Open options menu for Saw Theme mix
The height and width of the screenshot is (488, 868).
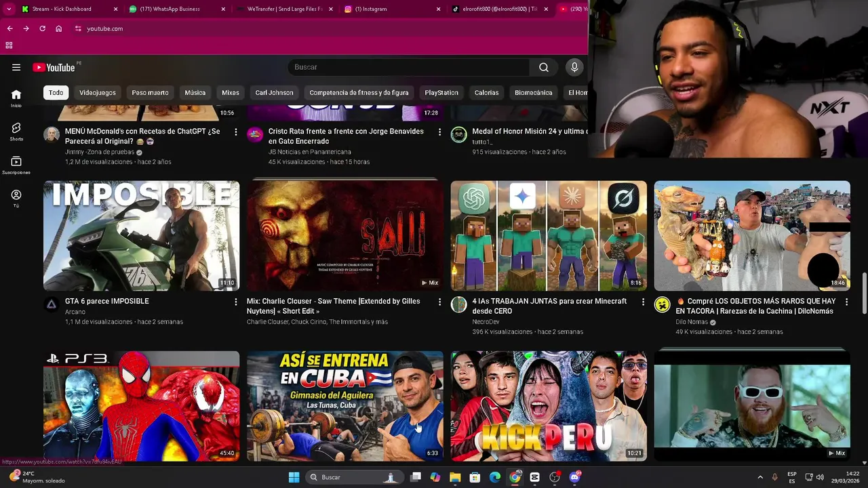pyautogui.click(x=439, y=302)
